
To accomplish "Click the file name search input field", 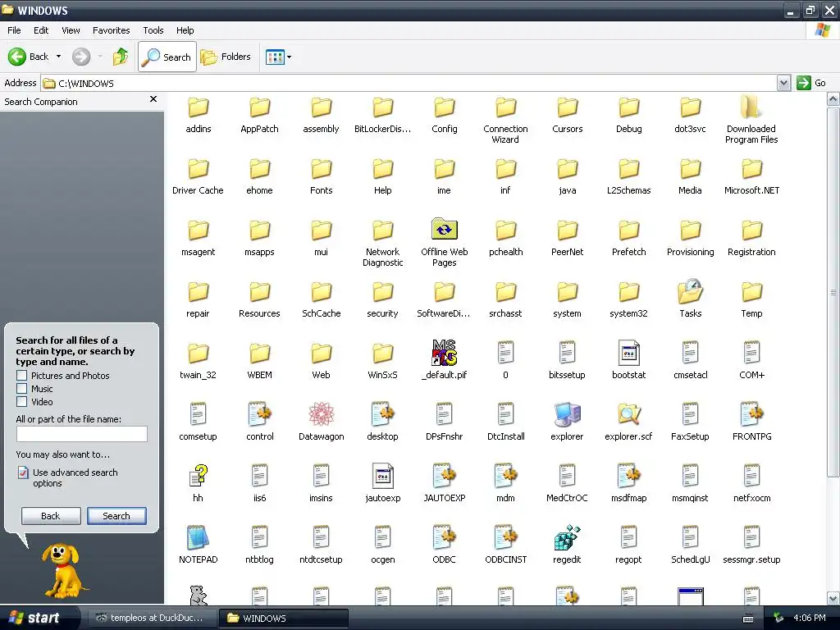I will [82, 434].
